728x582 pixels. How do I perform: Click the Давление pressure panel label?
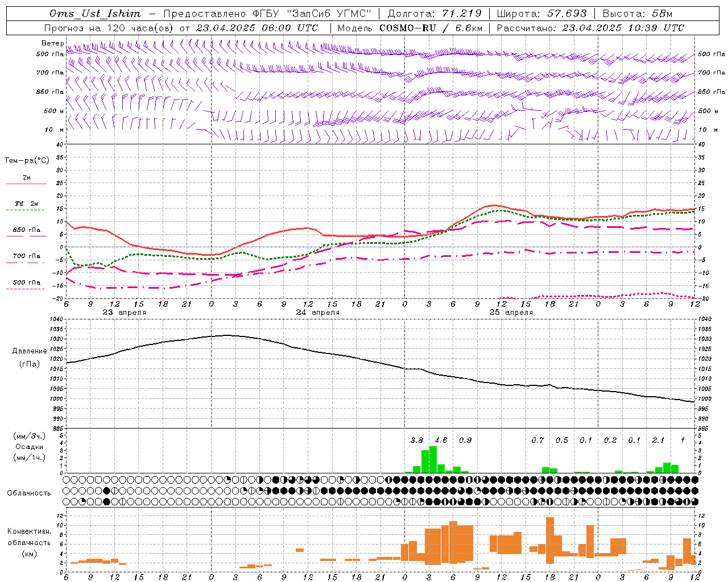tap(30, 351)
